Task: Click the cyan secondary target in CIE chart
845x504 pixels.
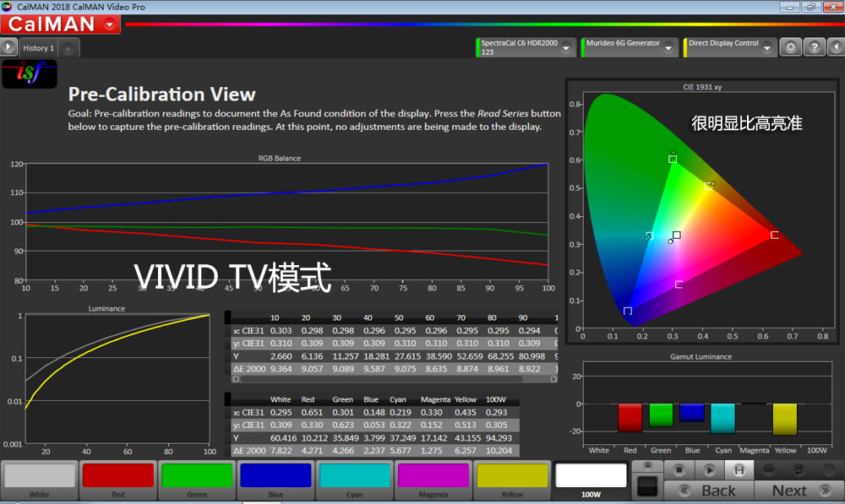Action: point(650,236)
